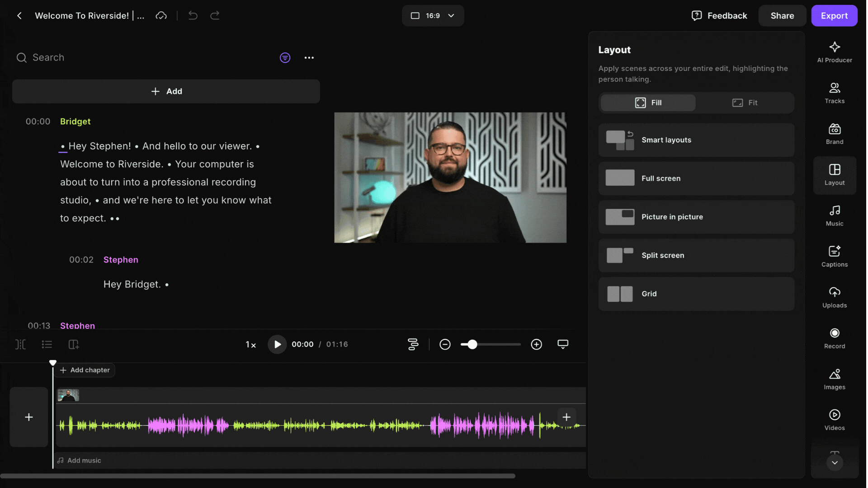Select the Fit scaling option
Viewport: 868px width, 488px height.
pos(745,103)
